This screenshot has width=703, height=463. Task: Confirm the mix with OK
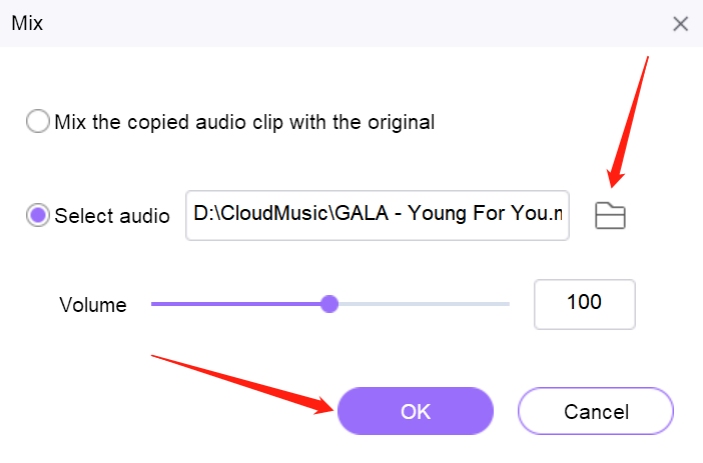tap(416, 411)
